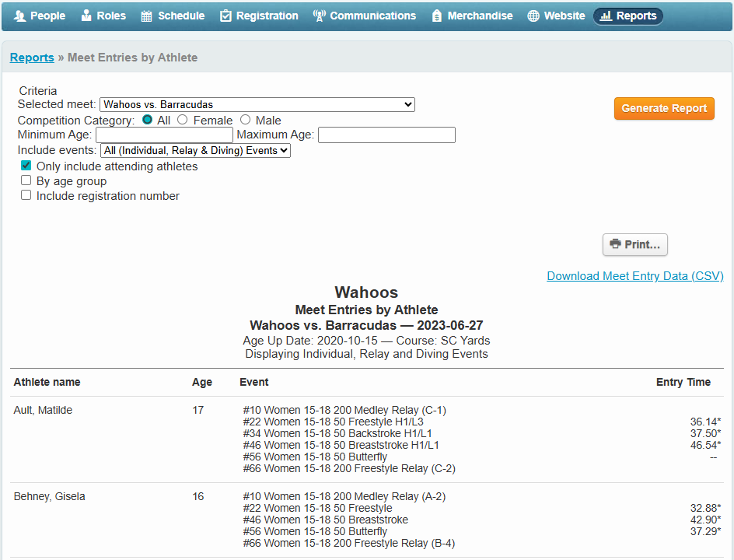Open the Website globe icon

(533, 16)
